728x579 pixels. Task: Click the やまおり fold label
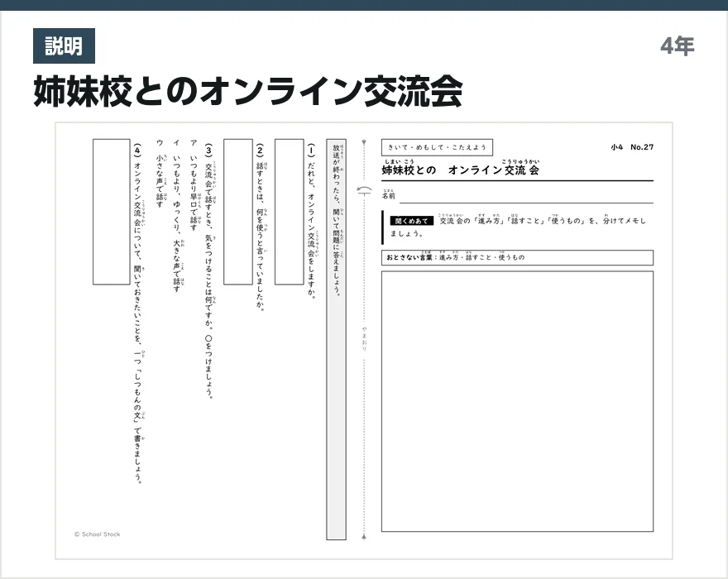365,338
